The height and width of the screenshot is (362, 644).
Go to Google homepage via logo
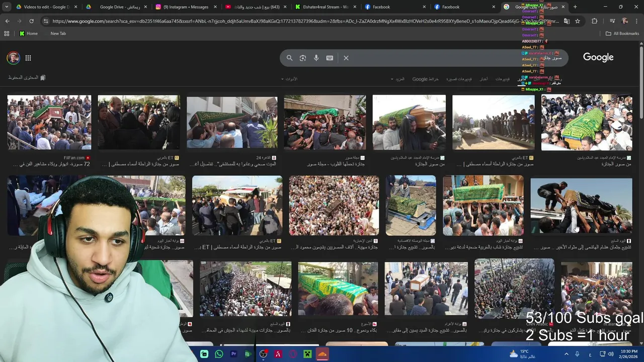point(598,57)
